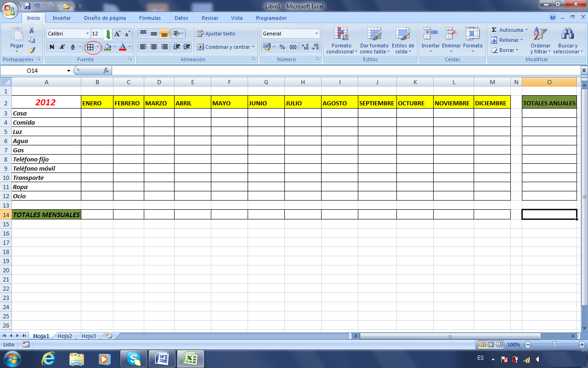
Task: Apply thousands separator 000 style
Action: (x=293, y=47)
